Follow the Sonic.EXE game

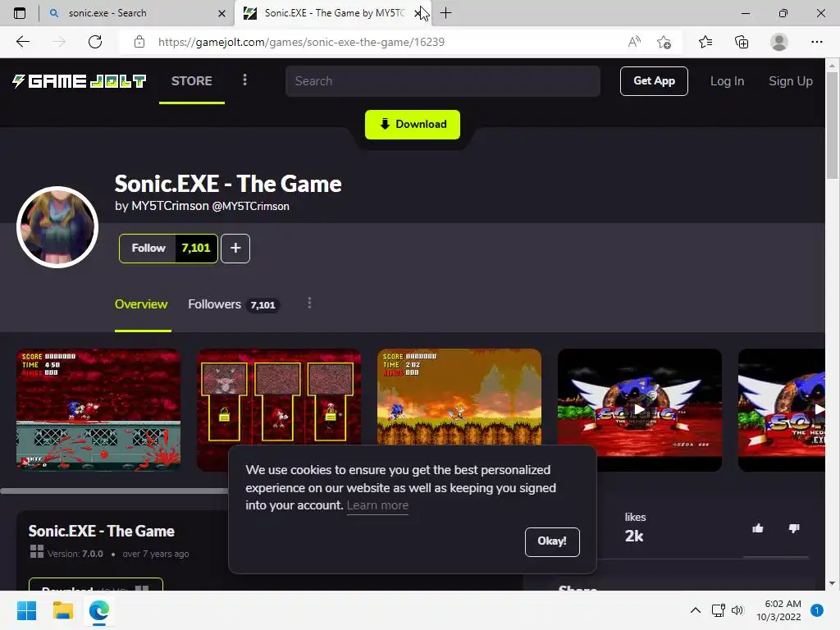coord(148,248)
